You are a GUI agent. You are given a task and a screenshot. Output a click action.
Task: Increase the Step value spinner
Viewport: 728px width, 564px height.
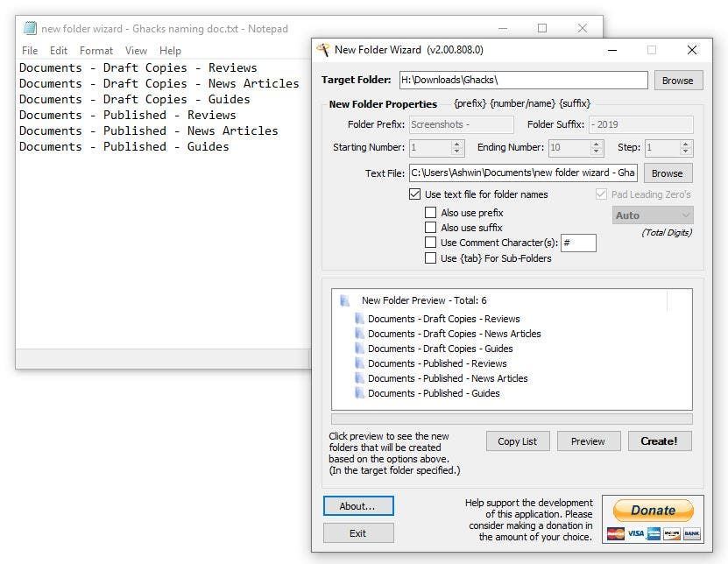coord(686,144)
